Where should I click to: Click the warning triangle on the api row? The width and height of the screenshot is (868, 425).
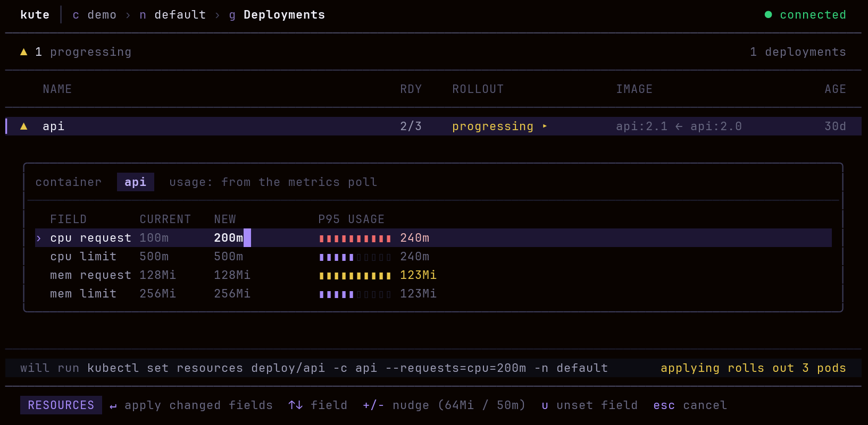23,126
